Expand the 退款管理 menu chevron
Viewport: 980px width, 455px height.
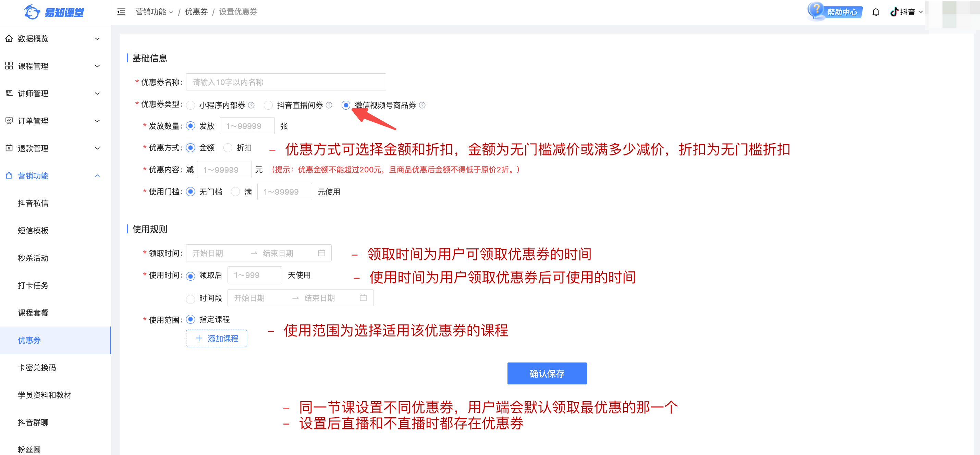pos(97,148)
